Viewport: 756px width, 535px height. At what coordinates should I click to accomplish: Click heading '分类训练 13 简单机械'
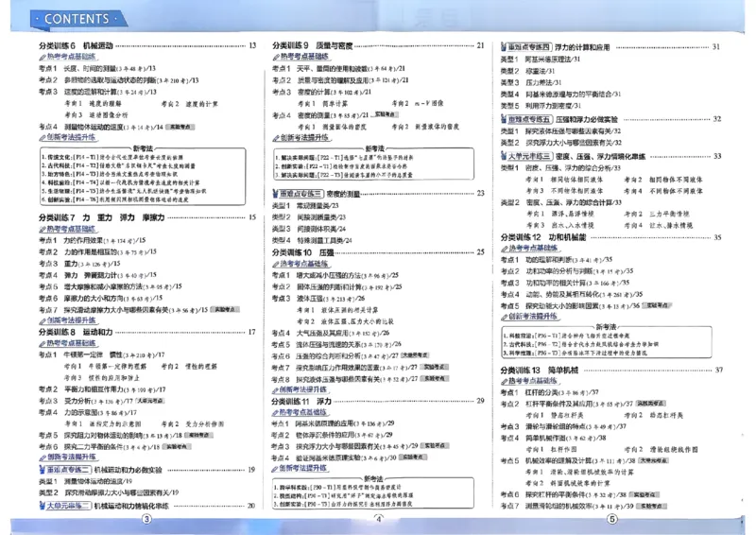tap(539, 370)
